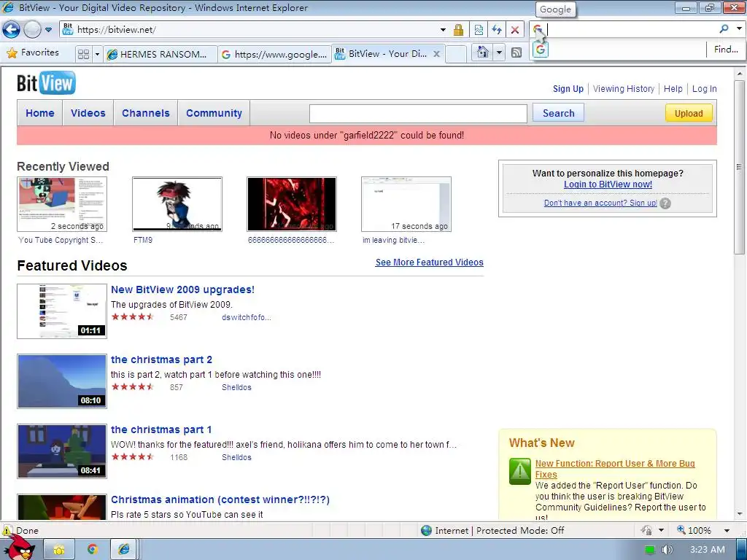
Task: Open Quick Tabs grid icon
Action: [83, 54]
